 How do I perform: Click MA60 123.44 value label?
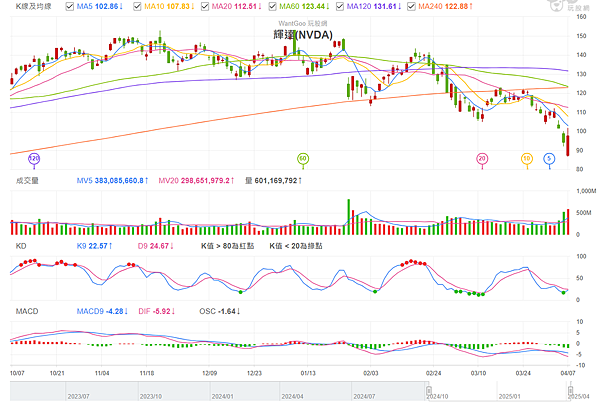pos(304,7)
